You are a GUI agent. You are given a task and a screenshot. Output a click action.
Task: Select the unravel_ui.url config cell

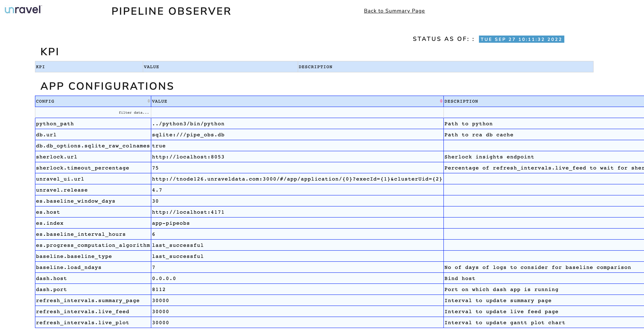(x=93, y=179)
